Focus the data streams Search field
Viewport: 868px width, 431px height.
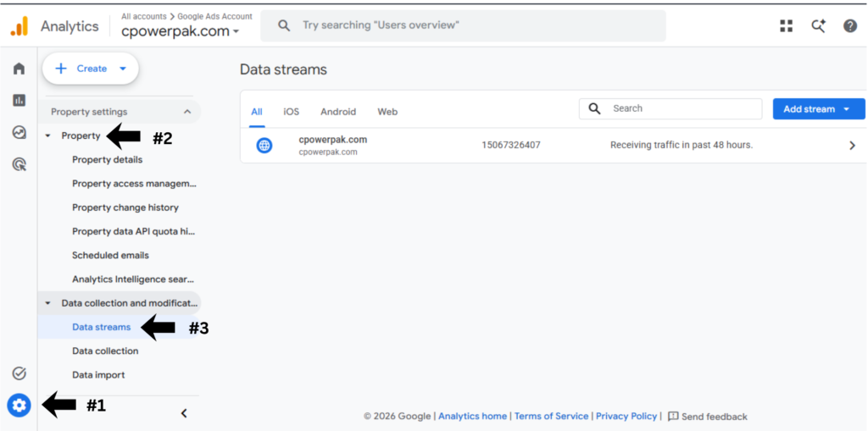click(x=670, y=108)
